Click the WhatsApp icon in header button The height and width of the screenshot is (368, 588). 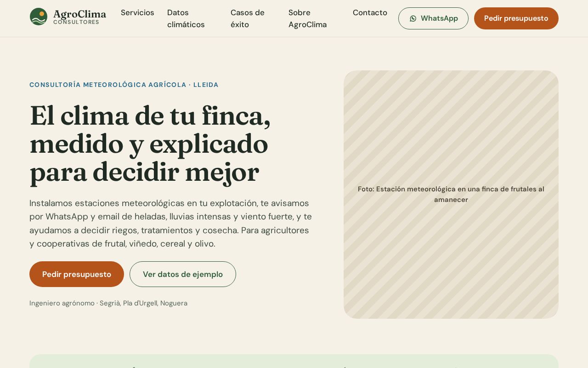pos(413,18)
